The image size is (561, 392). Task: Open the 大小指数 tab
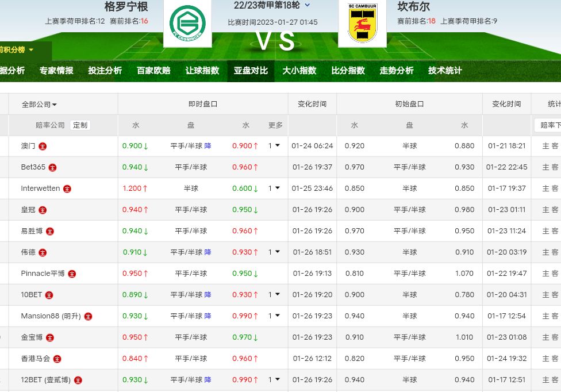pos(299,71)
